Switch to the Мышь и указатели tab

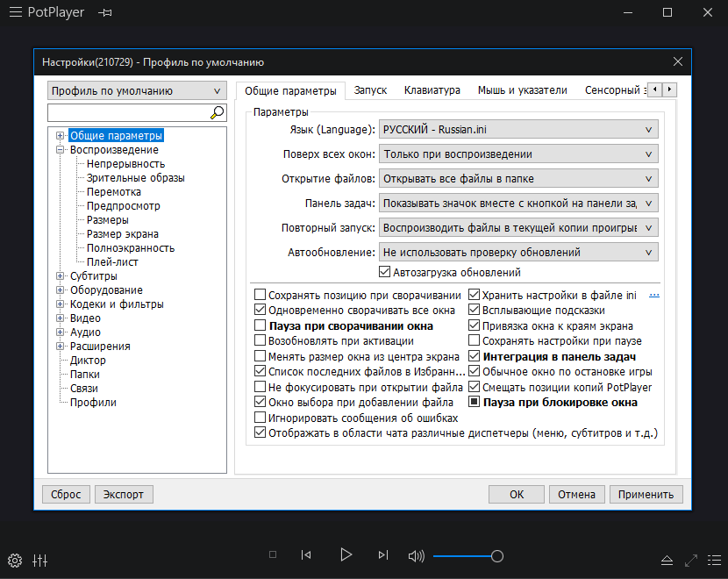(523, 90)
